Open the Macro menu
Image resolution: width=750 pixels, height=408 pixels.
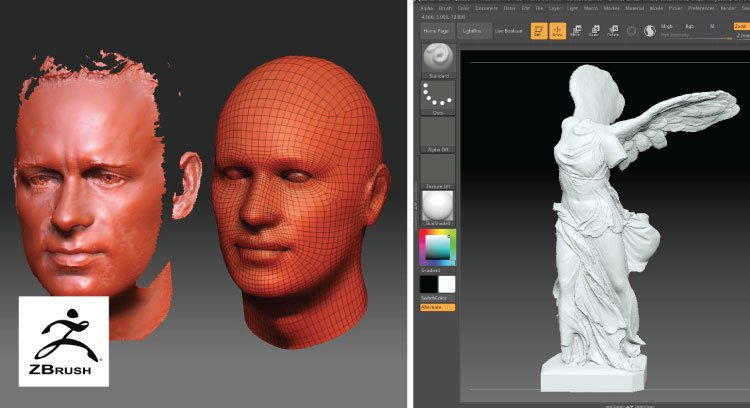pos(591,8)
